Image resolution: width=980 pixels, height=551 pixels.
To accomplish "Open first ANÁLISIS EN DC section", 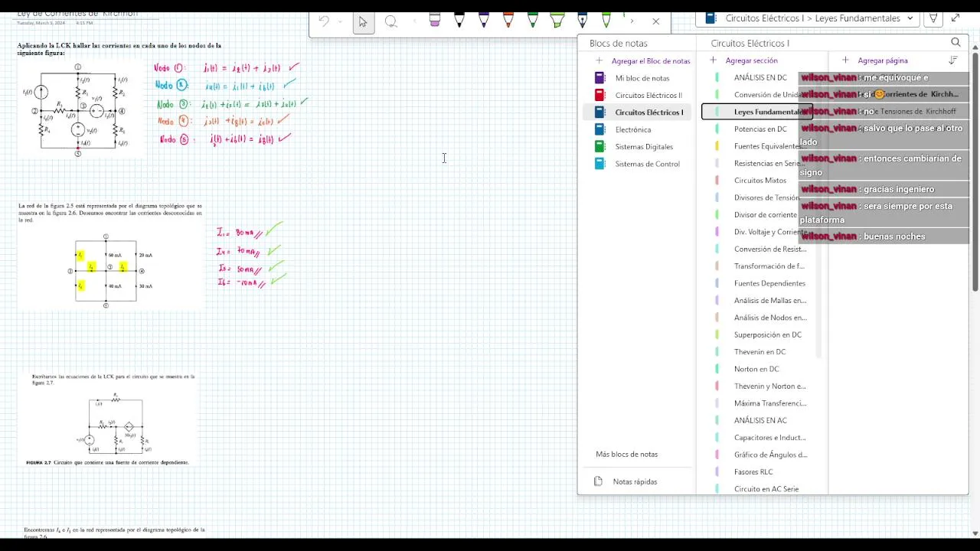I will click(760, 77).
